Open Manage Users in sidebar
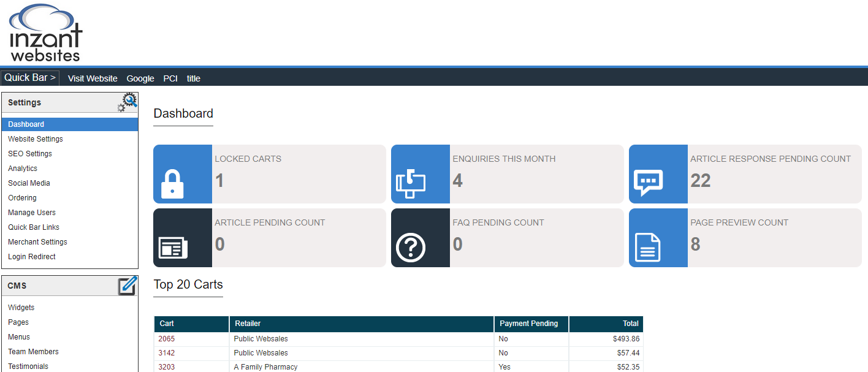Viewport: 868px width, 372px height. (x=32, y=213)
